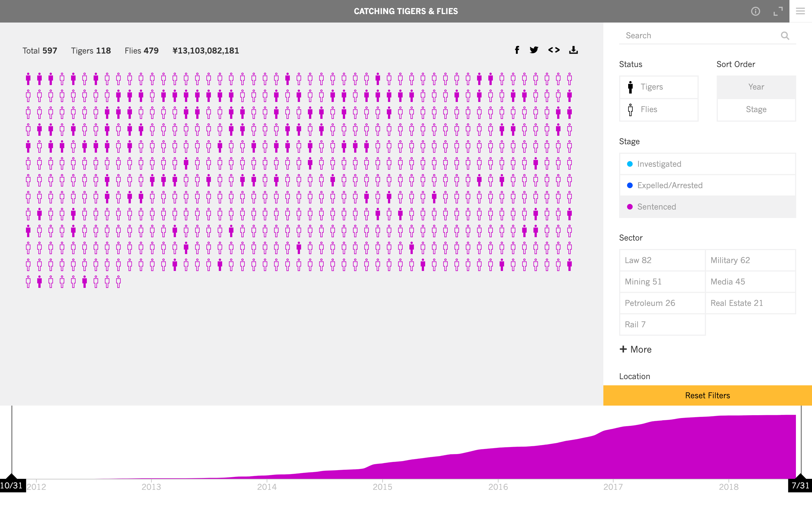Image resolution: width=812 pixels, height=507 pixels.
Task: Switch sort order to Stage
Action: pos(756,109)
